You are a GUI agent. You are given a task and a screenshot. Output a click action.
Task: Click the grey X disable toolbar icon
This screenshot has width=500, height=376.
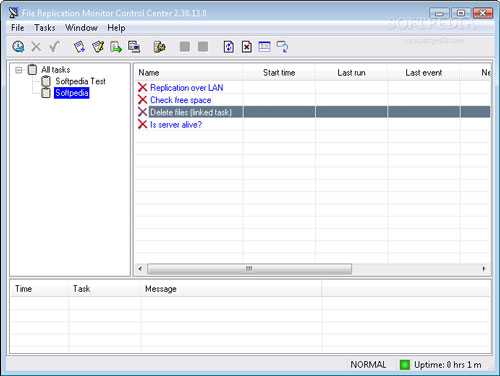pos(36,47)
